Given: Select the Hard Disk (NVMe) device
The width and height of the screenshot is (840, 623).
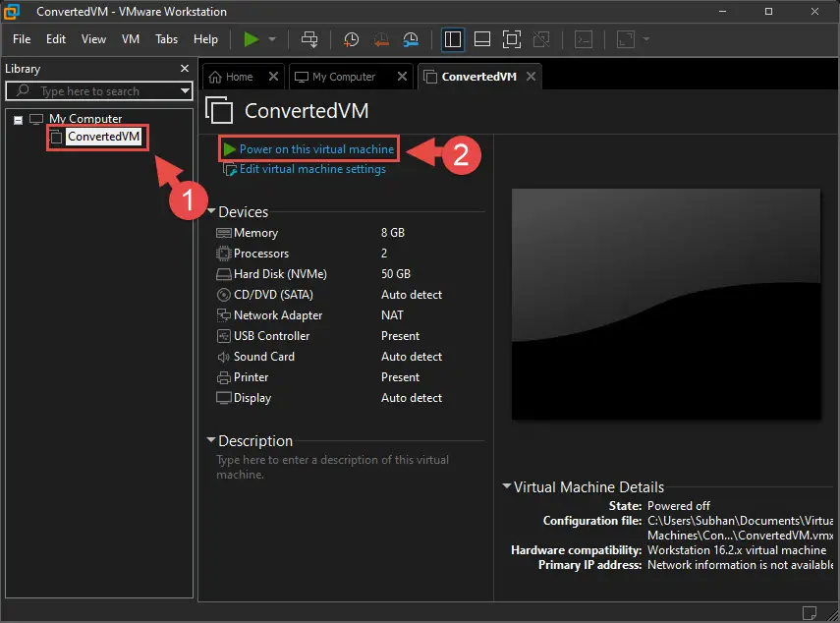Looking at the screenshot, I should (280, 274).
